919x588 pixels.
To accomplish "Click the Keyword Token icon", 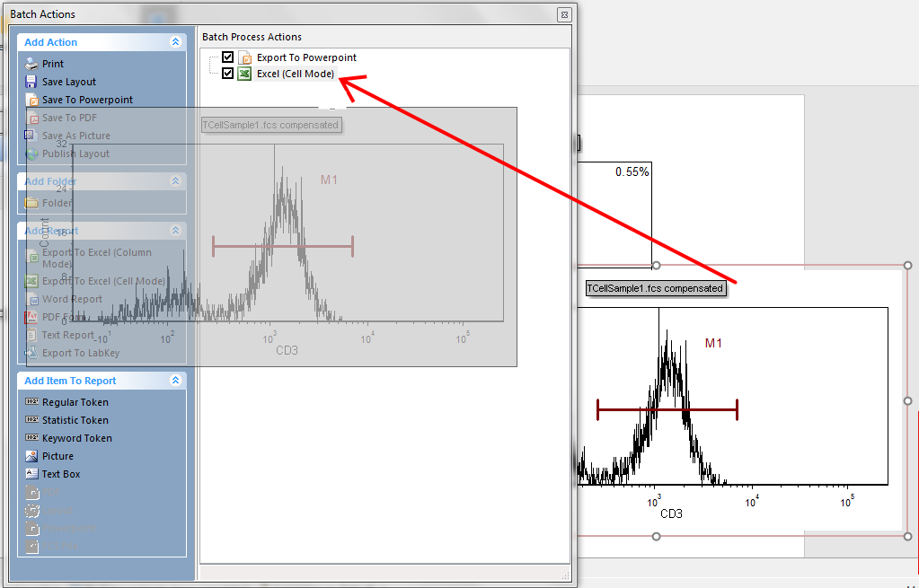I will [31, 438].
